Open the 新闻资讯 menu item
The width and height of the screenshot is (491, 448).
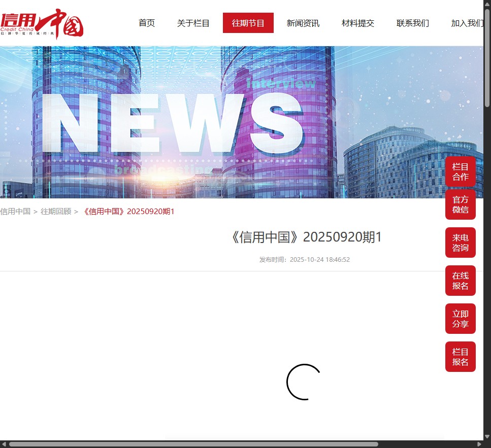tap(303, 23)
